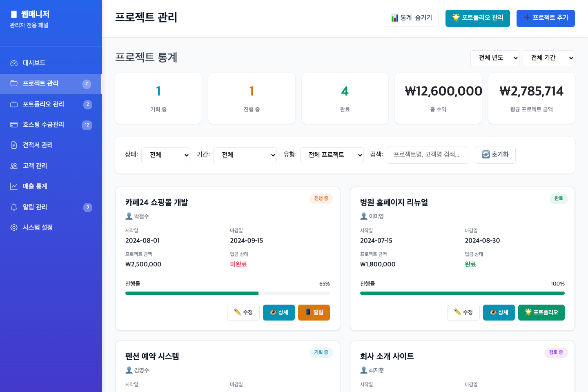588x392 pixels.
Task: Click 평균 프로젝트 금액 ₩2,785,714 card
Action: tap(532, 98)
